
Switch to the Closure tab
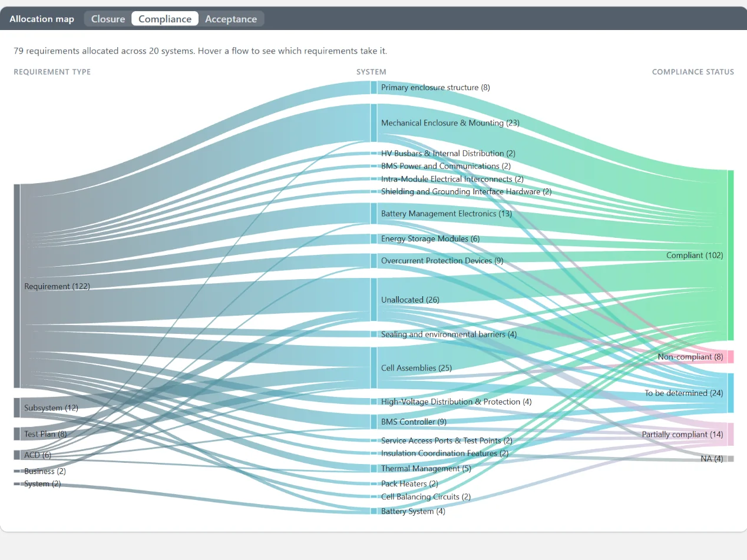pos(108,19)
